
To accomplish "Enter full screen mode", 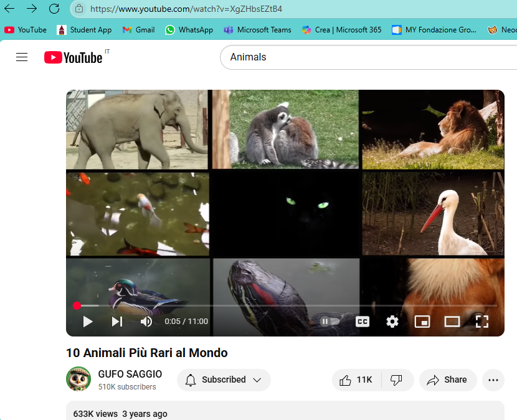I will [481, 322].
